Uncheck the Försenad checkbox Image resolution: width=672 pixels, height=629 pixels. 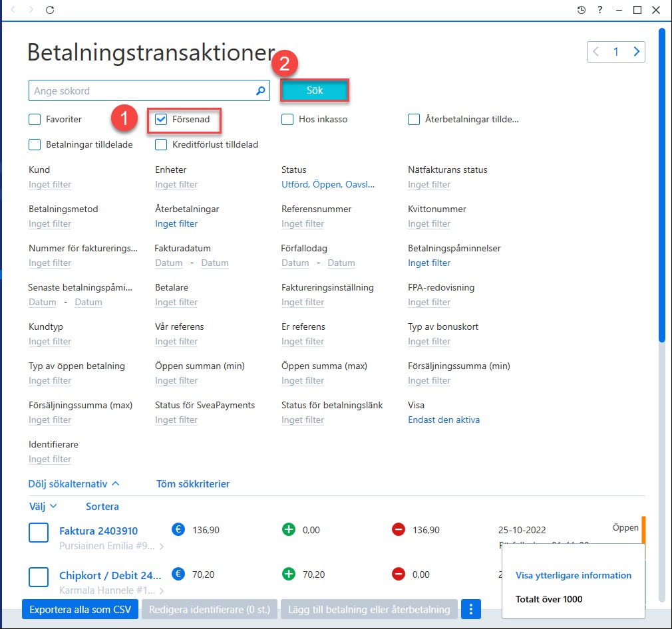coord(161,120)
